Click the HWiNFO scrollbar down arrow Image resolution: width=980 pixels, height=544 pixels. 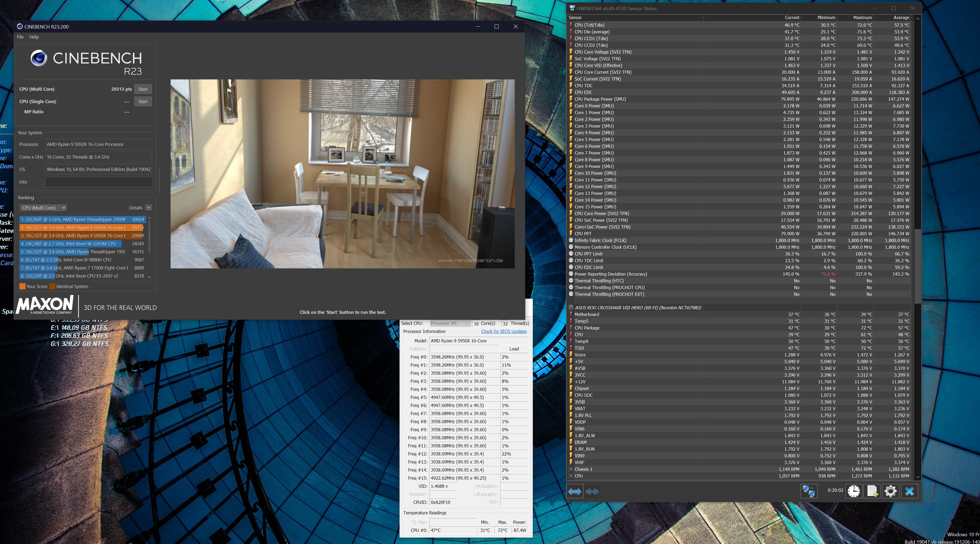click(x=918, y=477)
